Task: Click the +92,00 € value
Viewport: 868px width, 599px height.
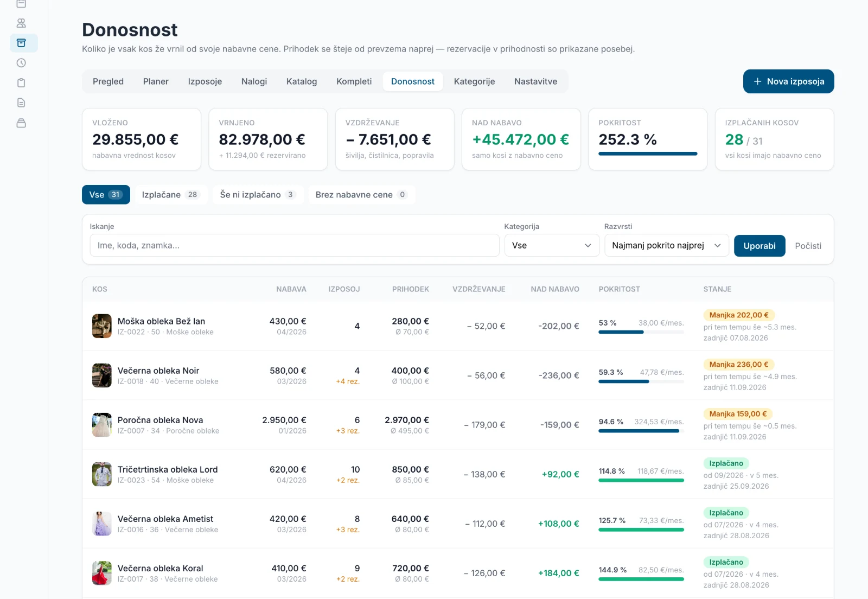Action: pos(560,474)
